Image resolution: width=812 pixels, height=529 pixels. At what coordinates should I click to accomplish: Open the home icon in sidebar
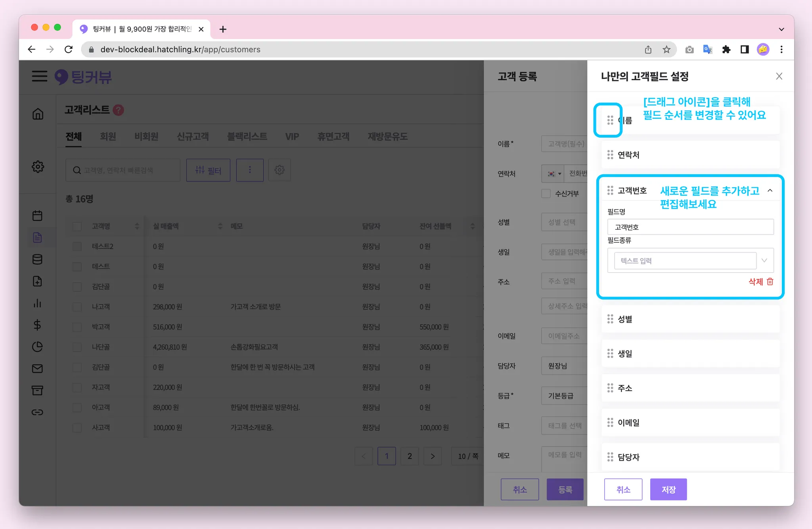(x=38, y=114)
